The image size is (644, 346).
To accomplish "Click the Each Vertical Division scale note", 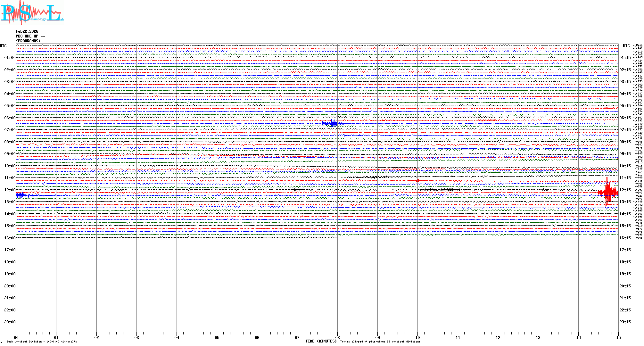I will [x=42, y=342].
